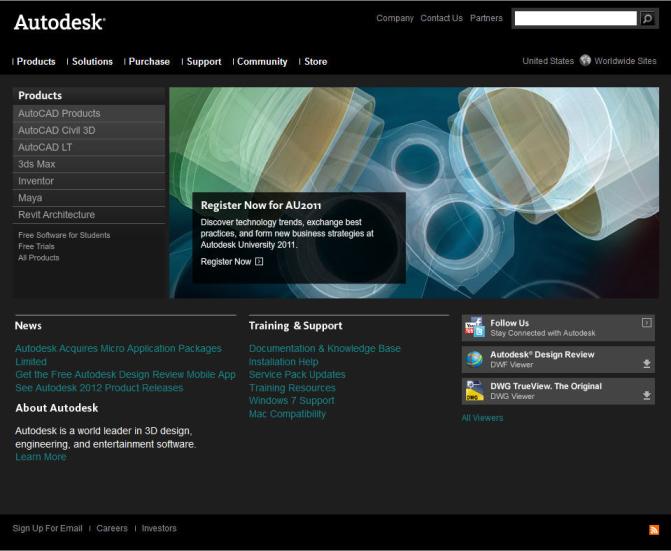This screenshot has height=551, width=671.
Task: Open the Free Trials link
Action: coord(36,246)
